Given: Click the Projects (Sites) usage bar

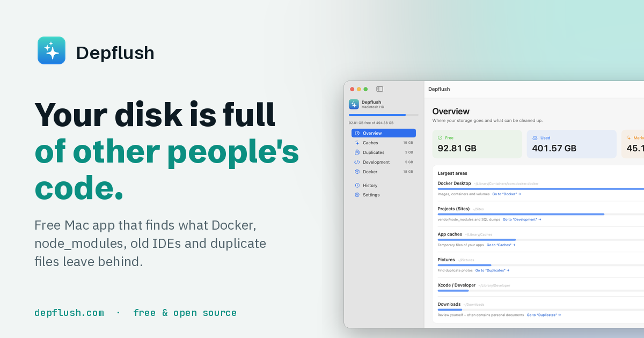Looking at the screenshot, I should 541,214.
